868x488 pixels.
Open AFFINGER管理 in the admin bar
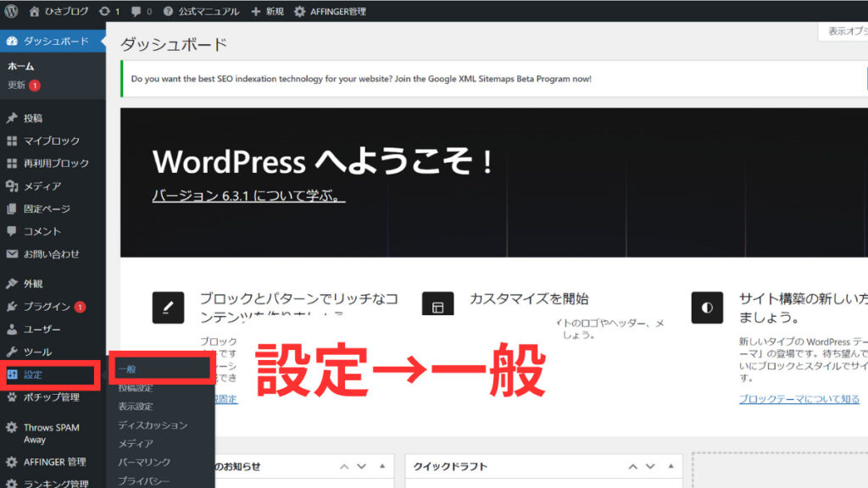click(330, 11)
